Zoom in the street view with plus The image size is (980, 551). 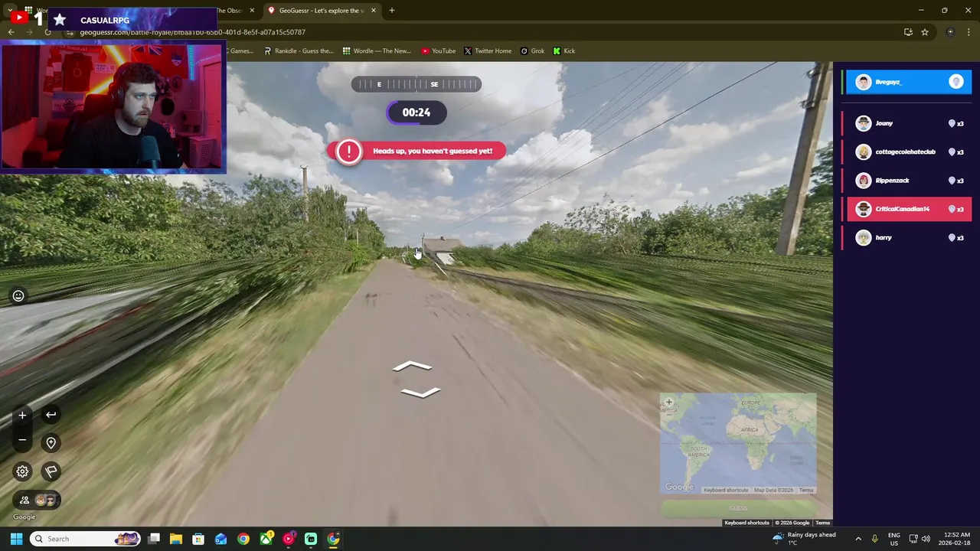coord(22,415)
